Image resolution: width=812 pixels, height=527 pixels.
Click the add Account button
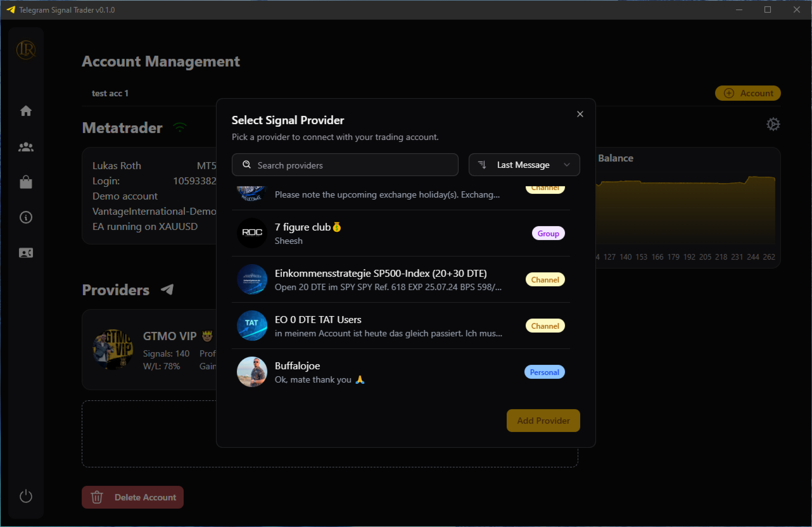[748, 93]
